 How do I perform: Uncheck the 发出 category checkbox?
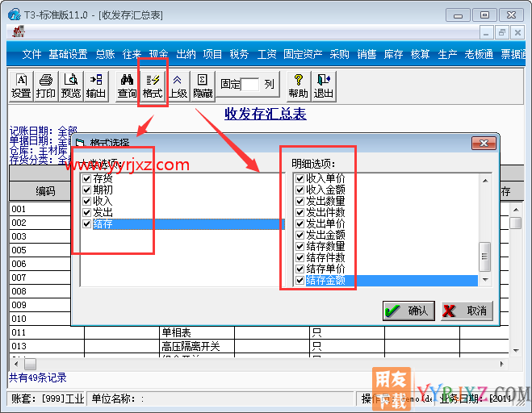pos(87,212)
